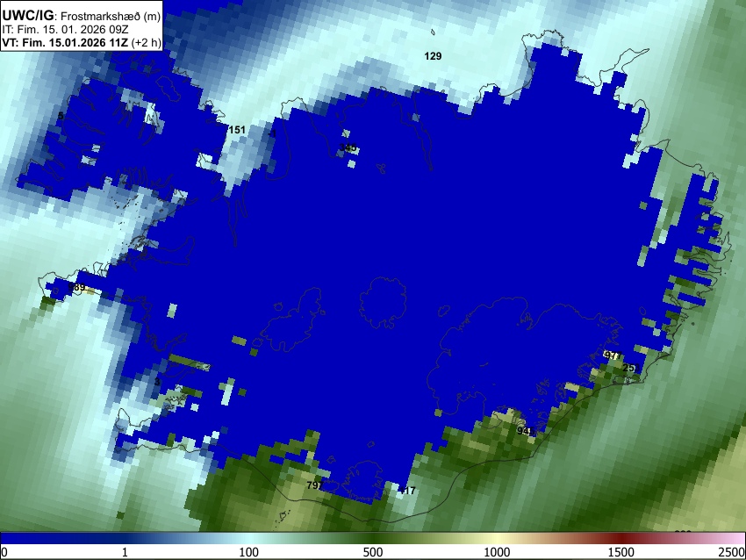
Task: Click the 977 value label
Action: pos(613,355)
